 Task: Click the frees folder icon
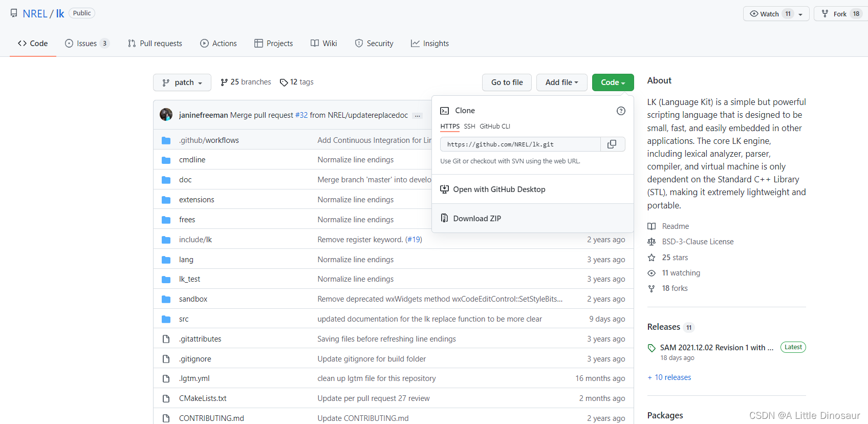166,220
